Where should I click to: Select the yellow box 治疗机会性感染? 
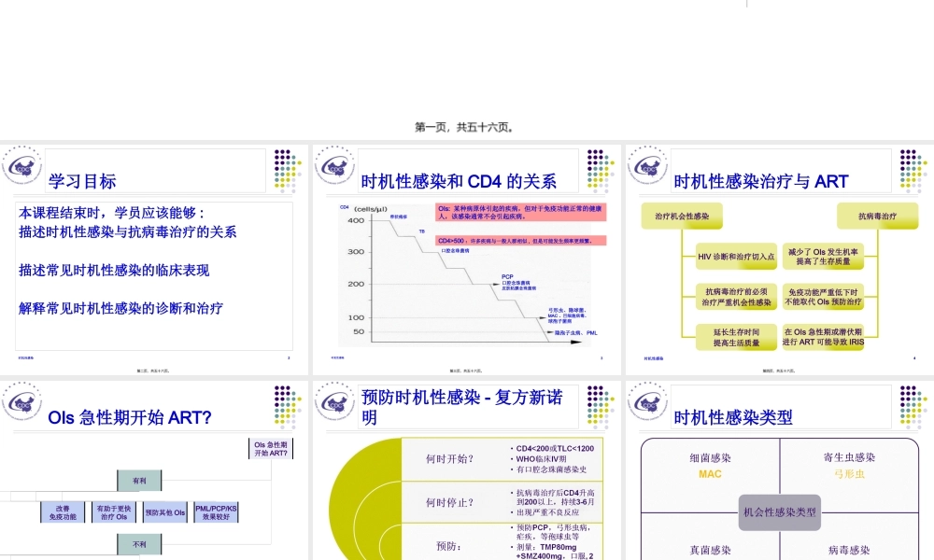[x=682, y=216]
